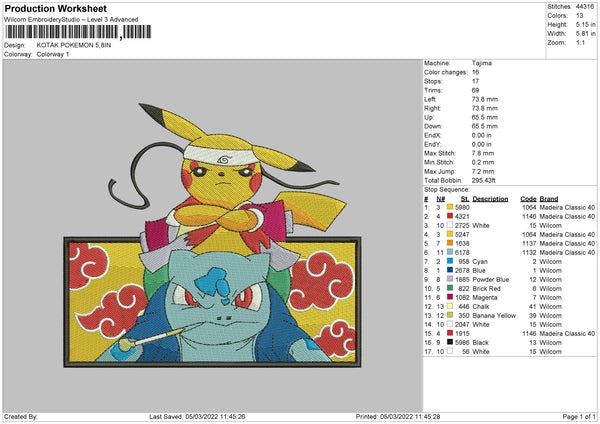Viewport: 600px width, 424px height.
Task: Select the design name KOTAK POKEMON 5,8IN
Action: (74, 45)
